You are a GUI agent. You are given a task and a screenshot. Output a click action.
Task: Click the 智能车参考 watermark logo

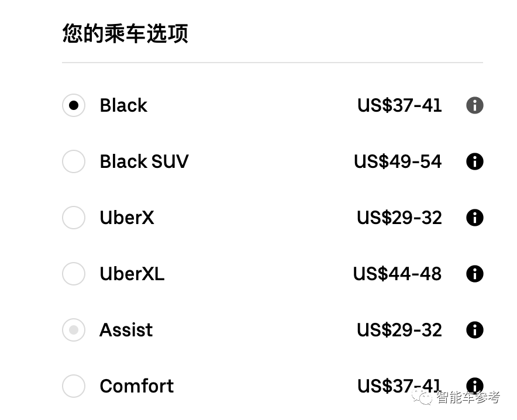tap(456, 398)
